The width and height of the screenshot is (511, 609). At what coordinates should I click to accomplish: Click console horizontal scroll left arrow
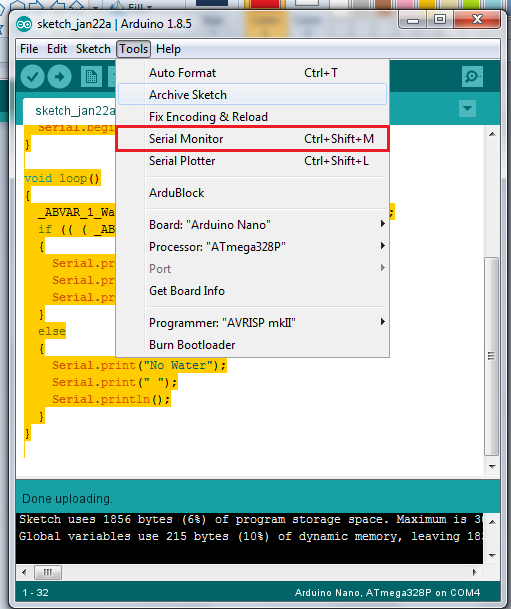[x=24, y=572]
